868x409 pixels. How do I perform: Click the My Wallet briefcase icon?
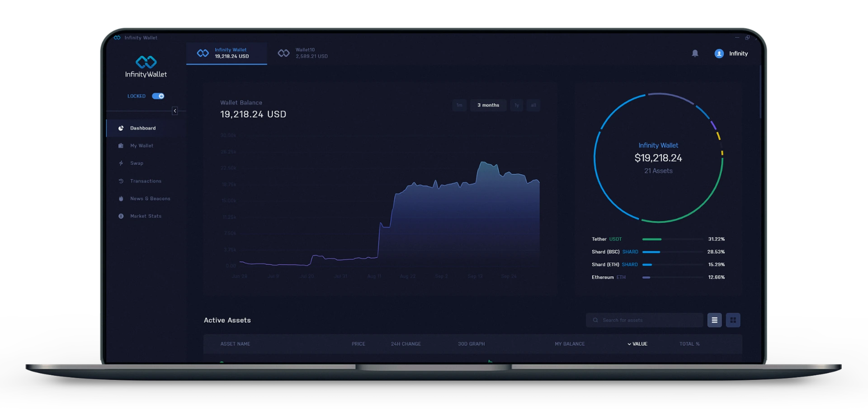(121, 146)
